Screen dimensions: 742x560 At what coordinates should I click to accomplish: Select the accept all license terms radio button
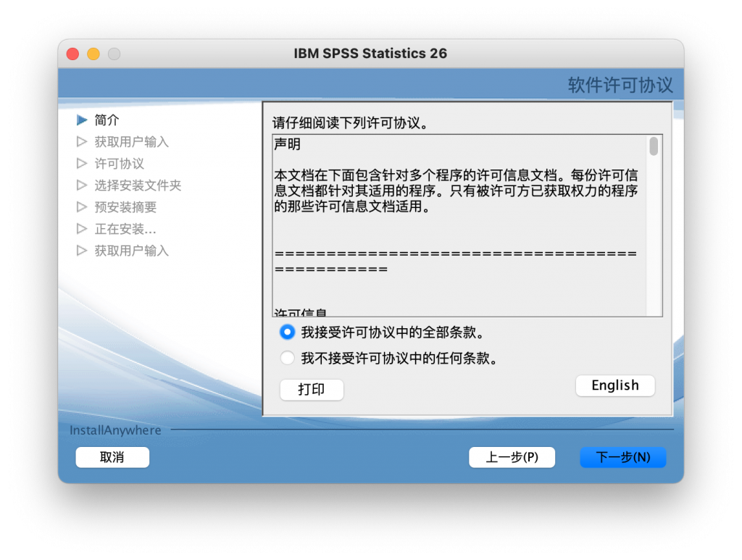tap(287, 332)
